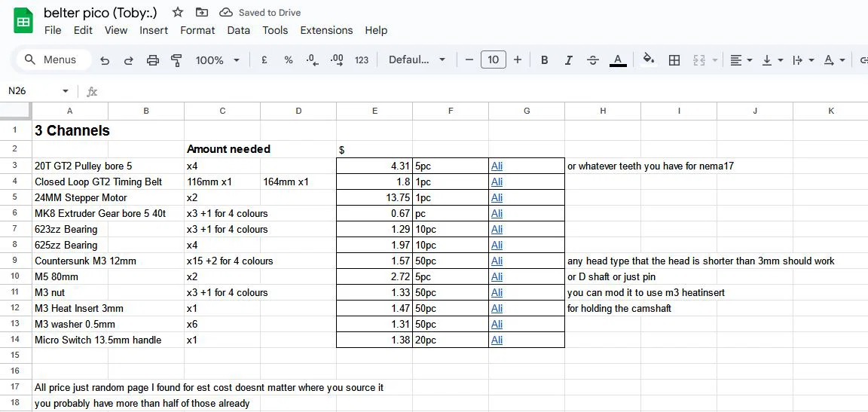The width and height of the screenshot is (868, 412).
Task: Open the Google Sheets home icon
Action: (x=23, y=20)
